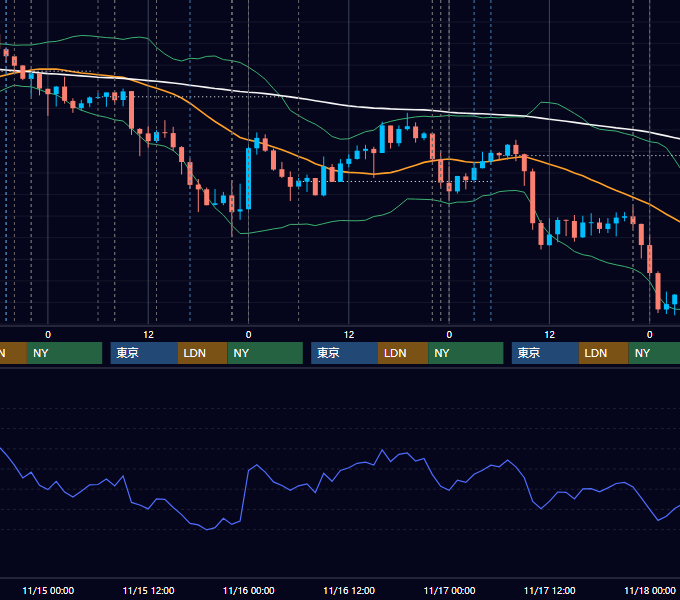Click the 11/16 12:00 date label

(x=349, y=590)
